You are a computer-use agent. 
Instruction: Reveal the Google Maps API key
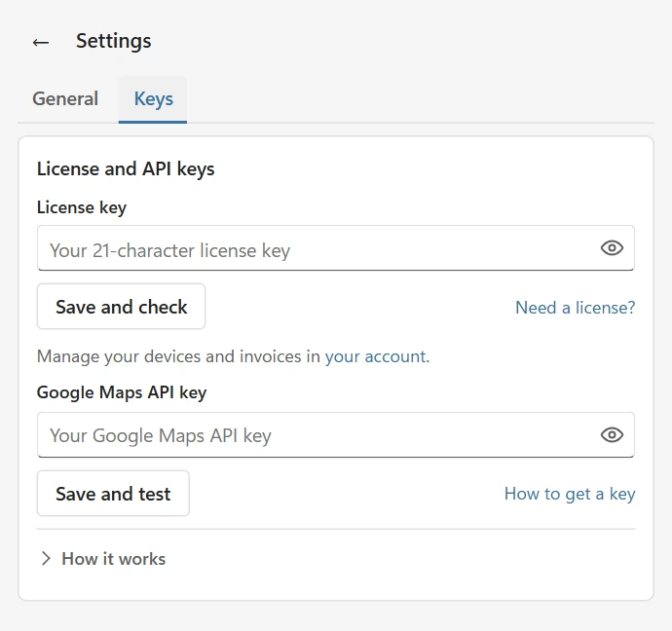click(x=612, y=435)
